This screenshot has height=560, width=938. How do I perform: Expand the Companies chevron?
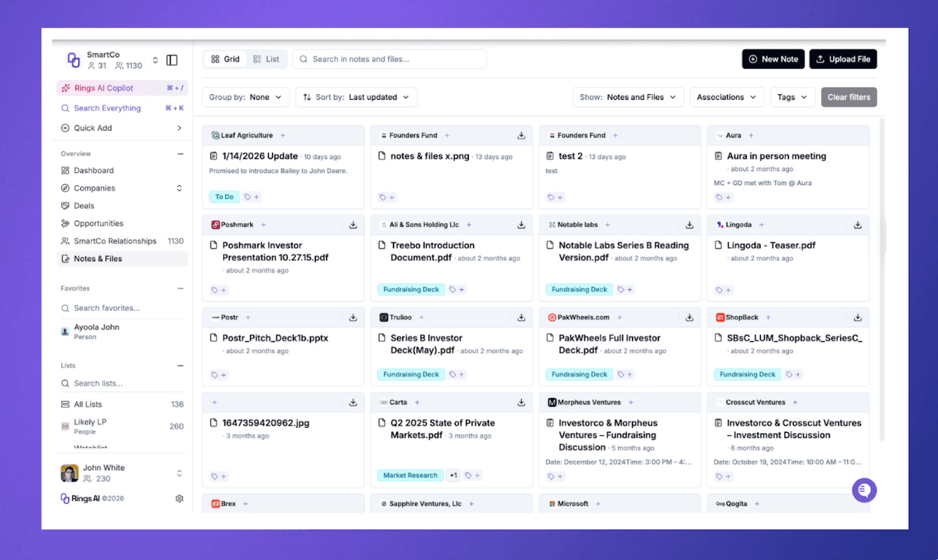coord(179,188)
